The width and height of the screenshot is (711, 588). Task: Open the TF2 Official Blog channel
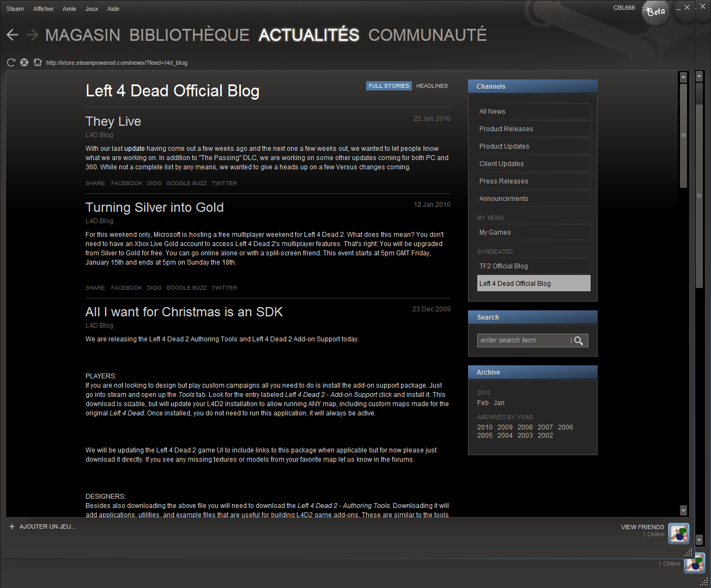click(x=534, y=266)
